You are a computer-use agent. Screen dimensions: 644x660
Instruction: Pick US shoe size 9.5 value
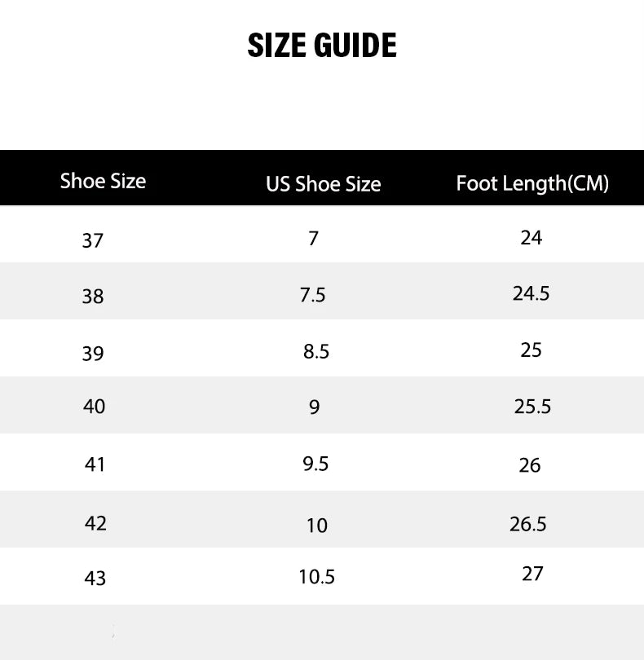point(315,464)
